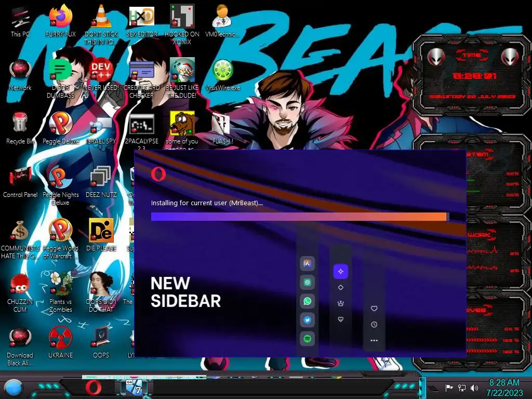Open the Recycle Bin
Screen dimensions: 532x399
pyautogui.click(x=20, y=128)
